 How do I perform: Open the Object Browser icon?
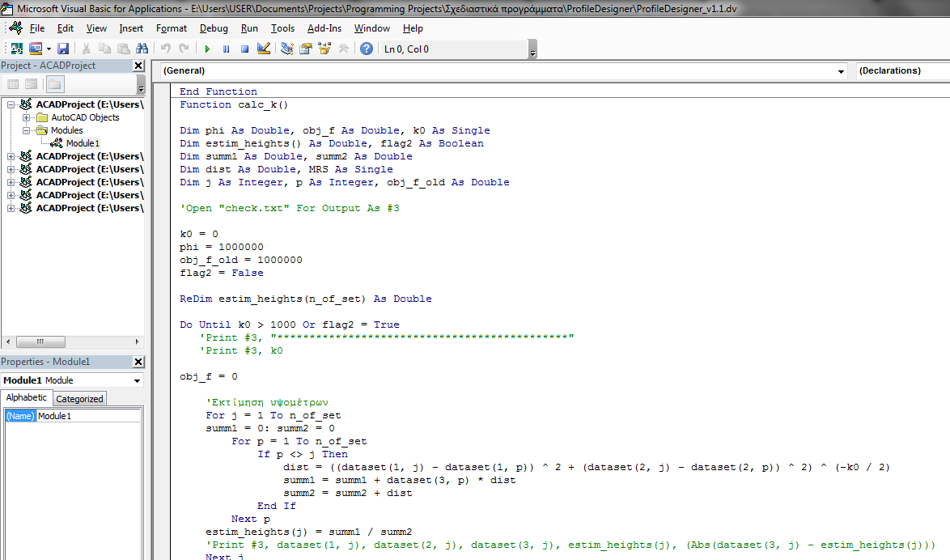click(x=324, y=49)
